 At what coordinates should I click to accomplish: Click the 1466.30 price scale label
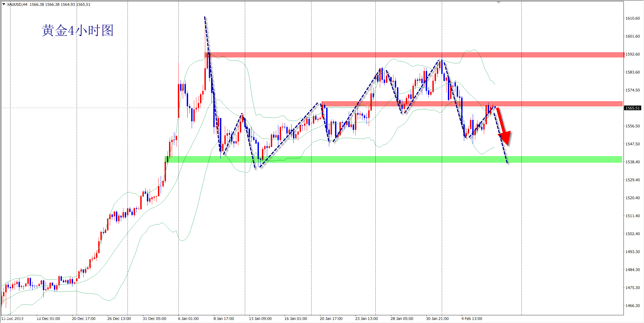[632, 306]
